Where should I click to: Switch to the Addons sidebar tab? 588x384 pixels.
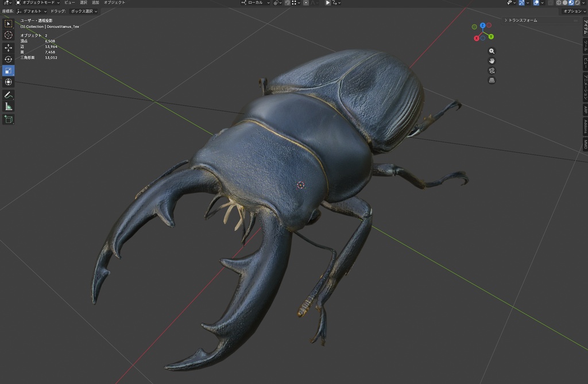tap(585, 126)
